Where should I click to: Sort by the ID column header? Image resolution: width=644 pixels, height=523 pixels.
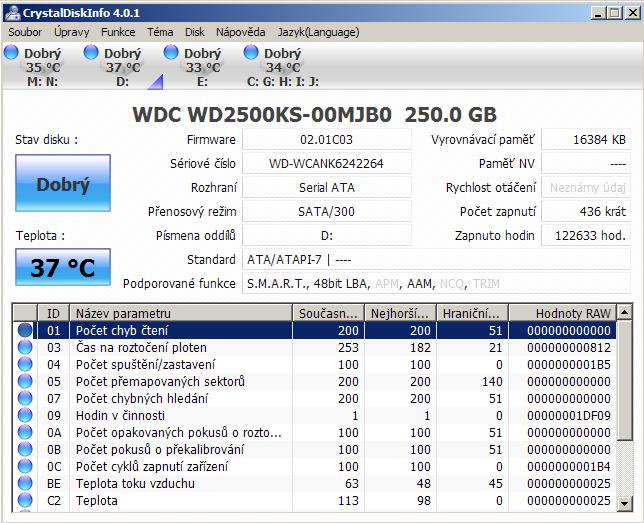point(53,313)
